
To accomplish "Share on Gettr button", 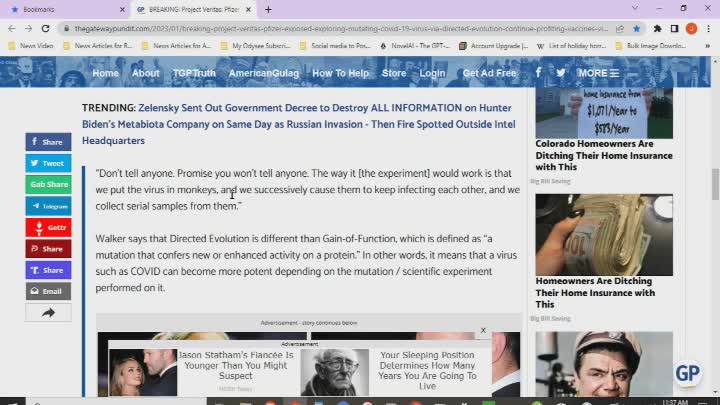I will point(48,227).
